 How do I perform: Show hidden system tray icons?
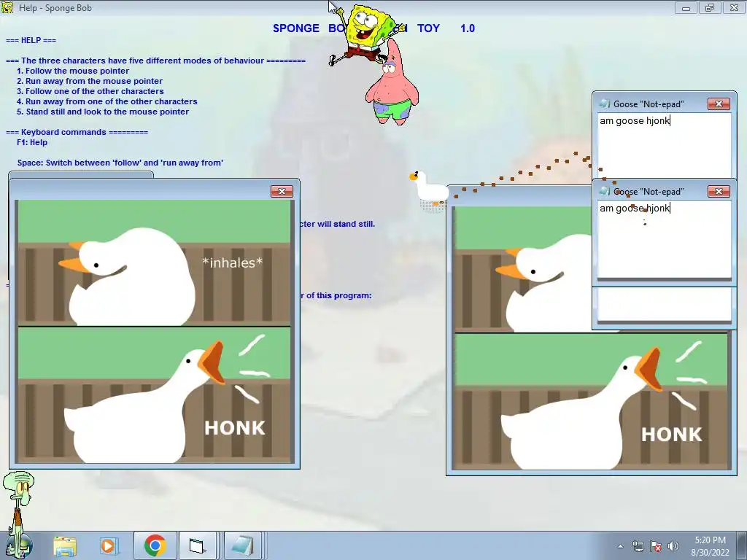click(x=620, y=546)
